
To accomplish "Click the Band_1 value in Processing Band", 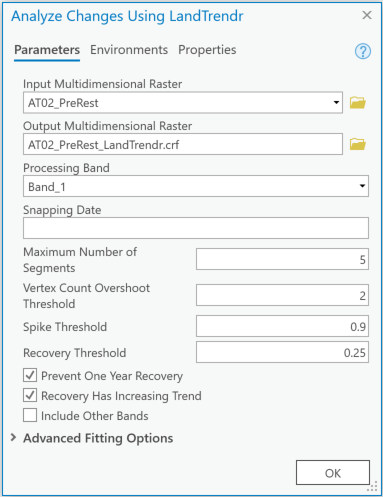I will tap(47, 187).
